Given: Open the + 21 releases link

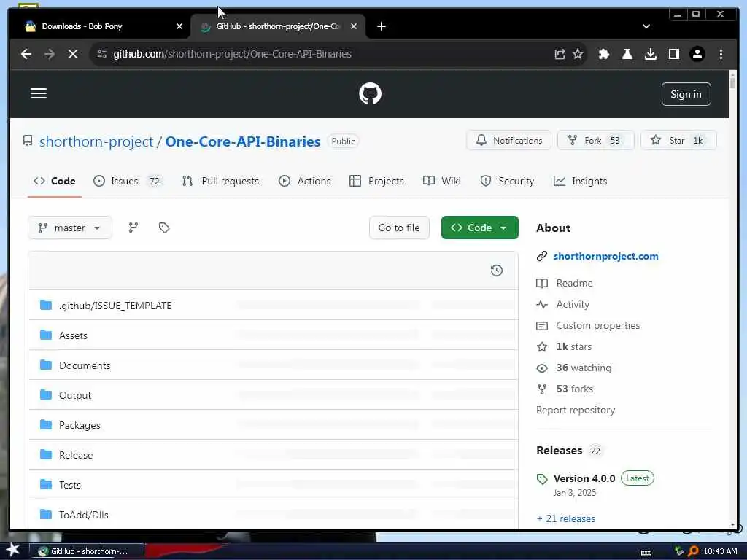Looking at the screenshot, I should click(566, 518).
